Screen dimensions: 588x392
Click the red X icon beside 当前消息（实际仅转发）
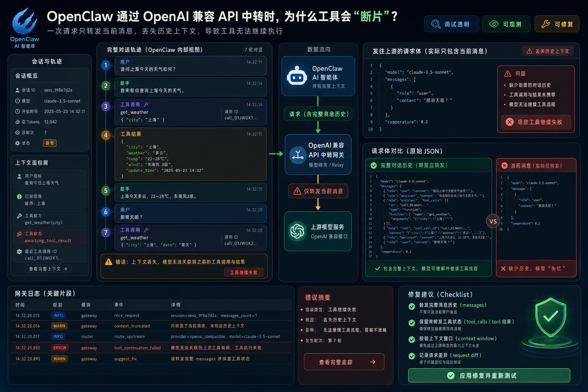(504, 165)
